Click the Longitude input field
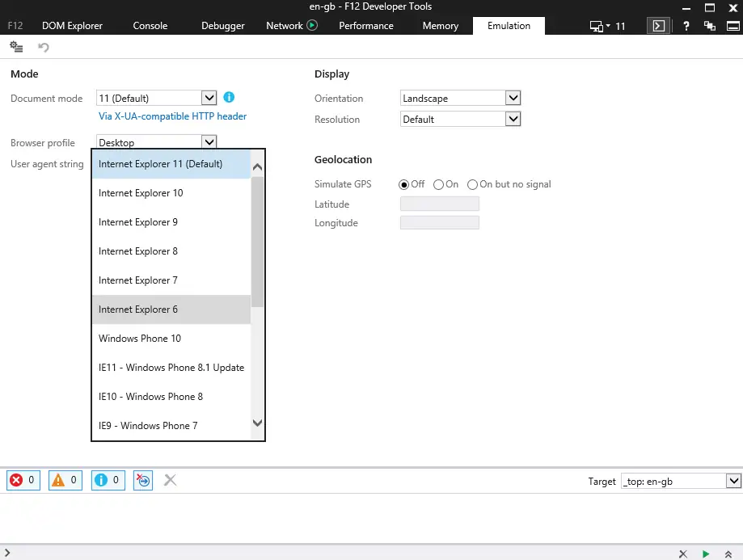 (x=439, y=223)
